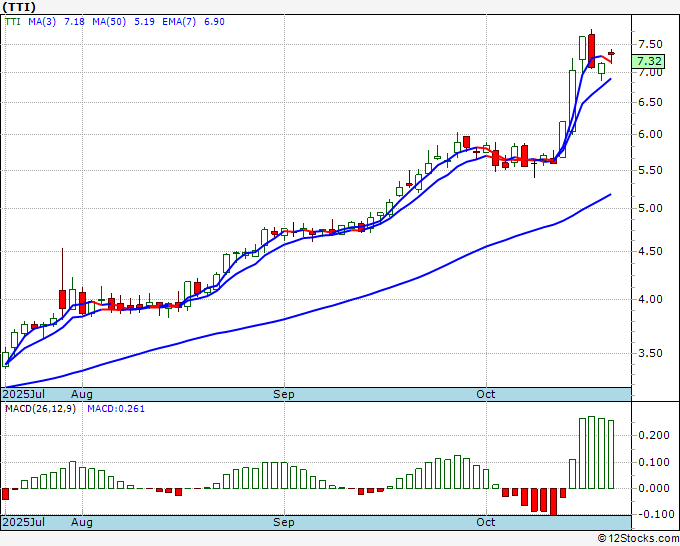The height and width of the screenshot is (546, 680).
Task: Click the Oct label on MACD axis
Action: click(485, 522)
